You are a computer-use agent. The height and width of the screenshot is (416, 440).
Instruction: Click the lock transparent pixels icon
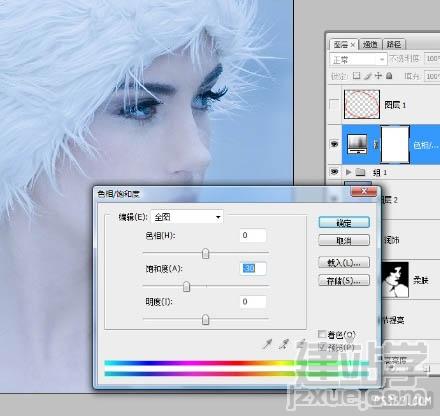[356, 76]
